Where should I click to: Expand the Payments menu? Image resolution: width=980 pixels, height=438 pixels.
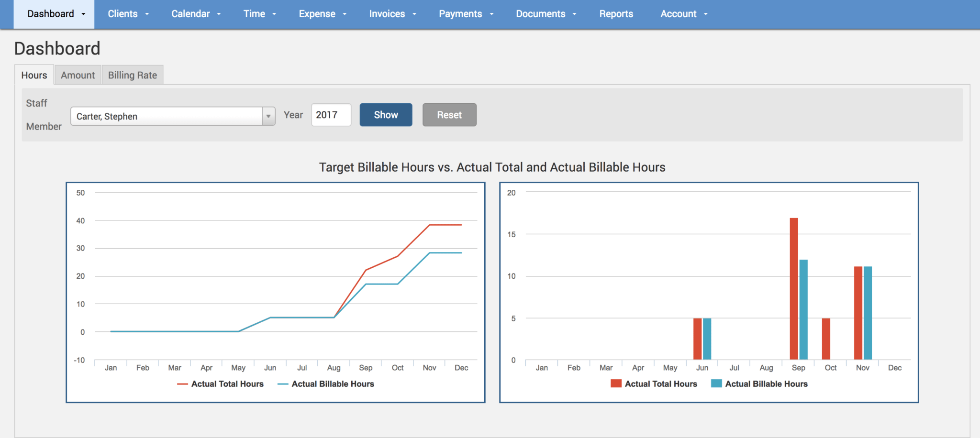pos(466,14)
